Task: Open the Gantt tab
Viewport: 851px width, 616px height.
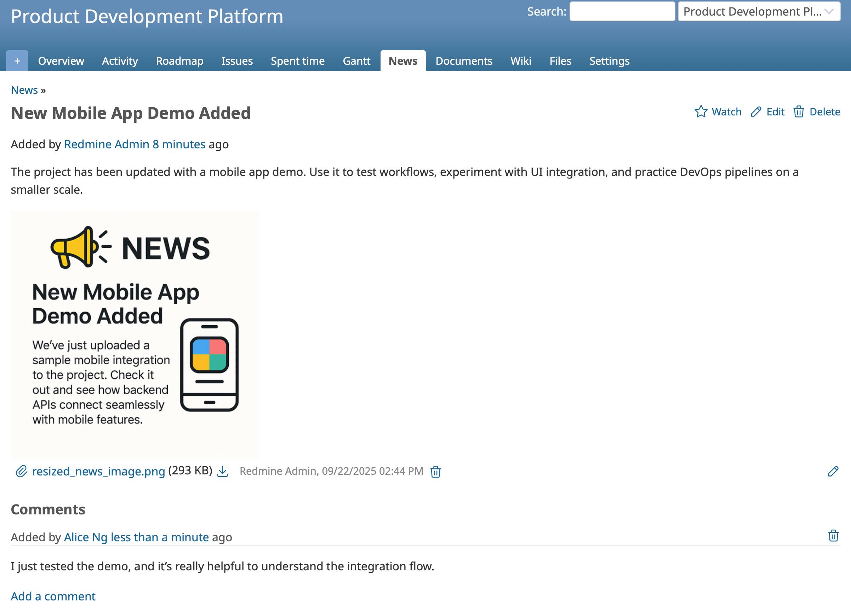Action: pyautogui.click(x=356, y=61)
